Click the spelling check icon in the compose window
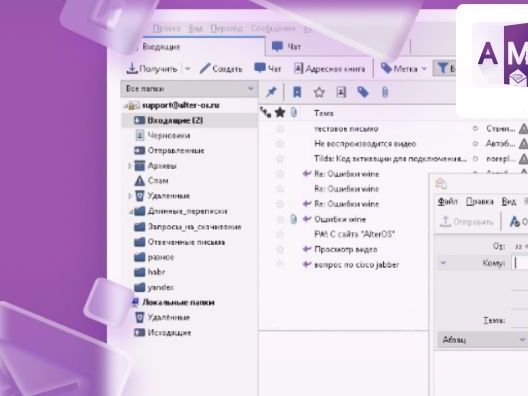The height and width of the screenshot is (396, 528). coord(515,221)
